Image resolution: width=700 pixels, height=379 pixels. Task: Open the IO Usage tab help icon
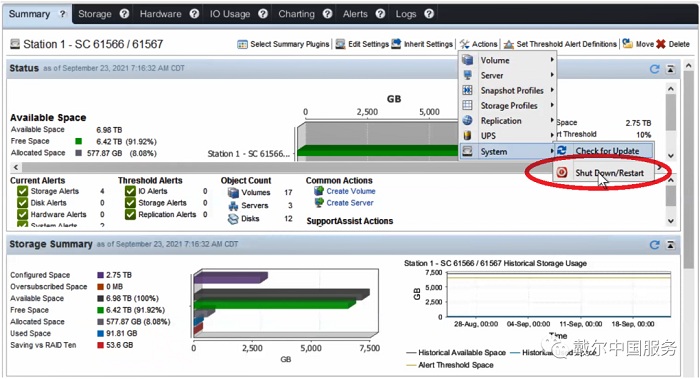[x=263, y=14]
